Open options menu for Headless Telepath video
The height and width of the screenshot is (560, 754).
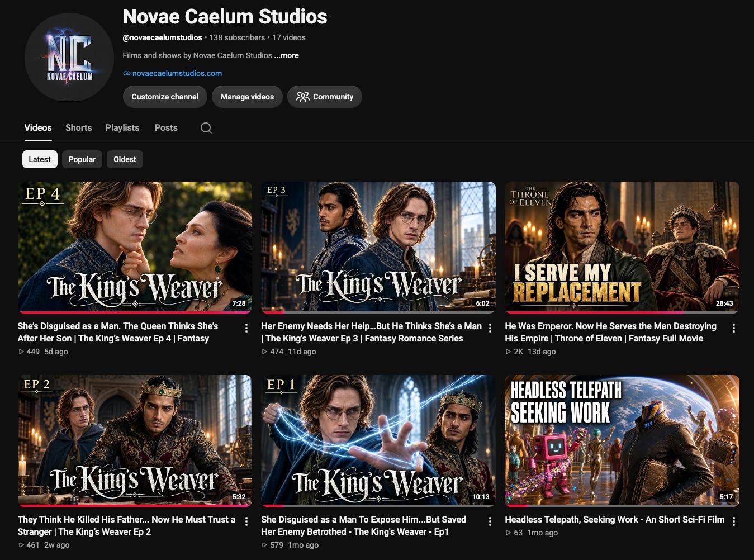tap(733, 521)
